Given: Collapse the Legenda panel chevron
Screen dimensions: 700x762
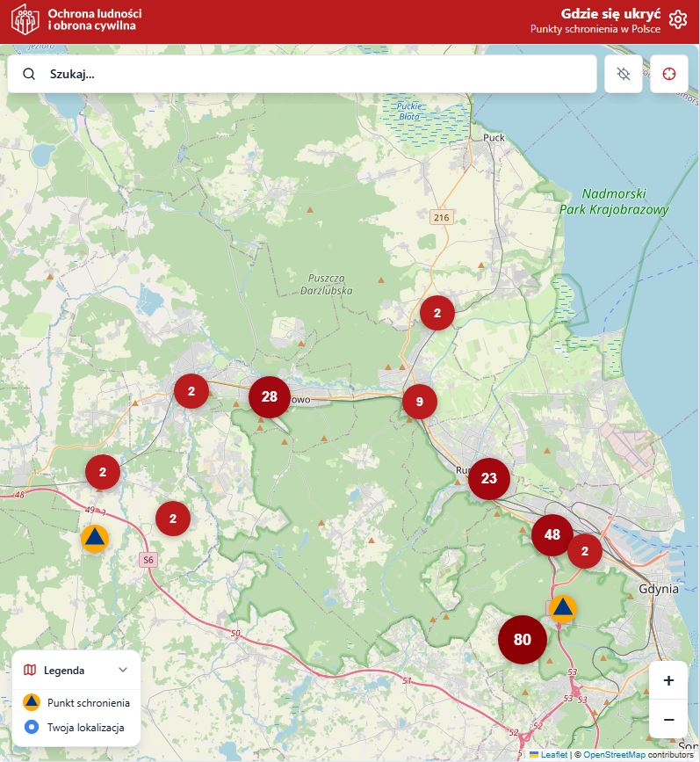Looking at the screenshot, I should pyautogui.click(x=123, y=670).
